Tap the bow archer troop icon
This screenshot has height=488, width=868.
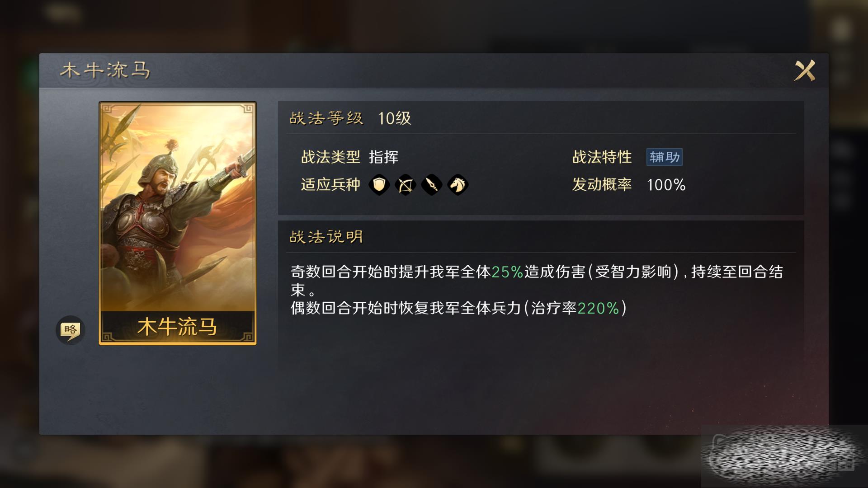405,184
